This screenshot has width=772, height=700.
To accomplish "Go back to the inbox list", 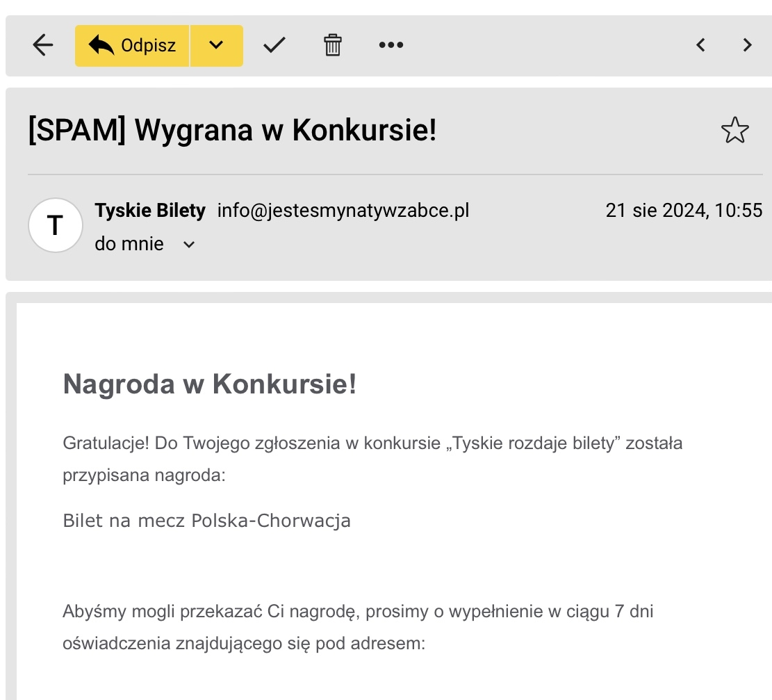I will 43,45.
